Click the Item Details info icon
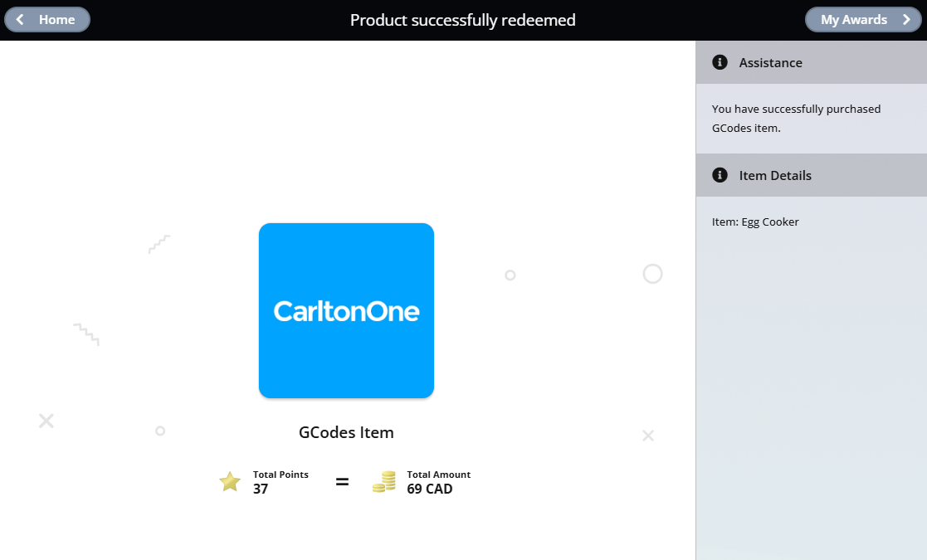This screenshot has width=927, height=560. 720,175
